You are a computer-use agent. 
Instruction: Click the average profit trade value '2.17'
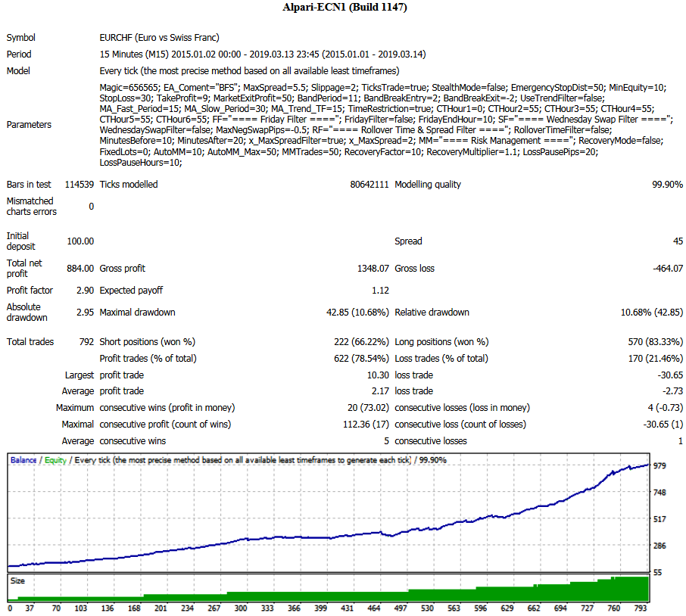pos(380,390)
